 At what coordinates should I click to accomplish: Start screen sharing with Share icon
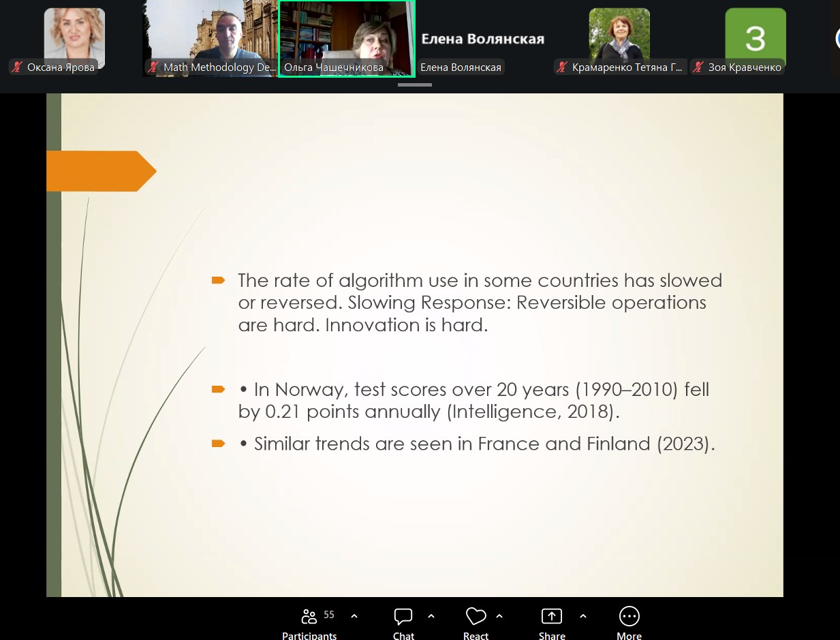pos(551,617)
